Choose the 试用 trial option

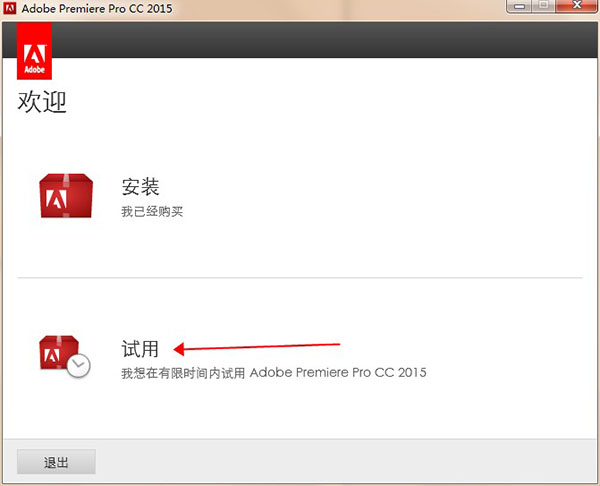pos(141,348)
